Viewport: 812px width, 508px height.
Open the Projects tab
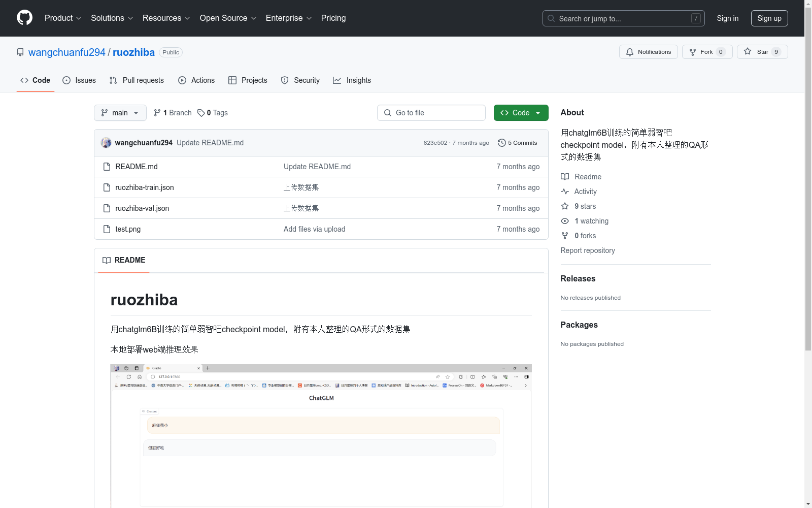[248, 80]
